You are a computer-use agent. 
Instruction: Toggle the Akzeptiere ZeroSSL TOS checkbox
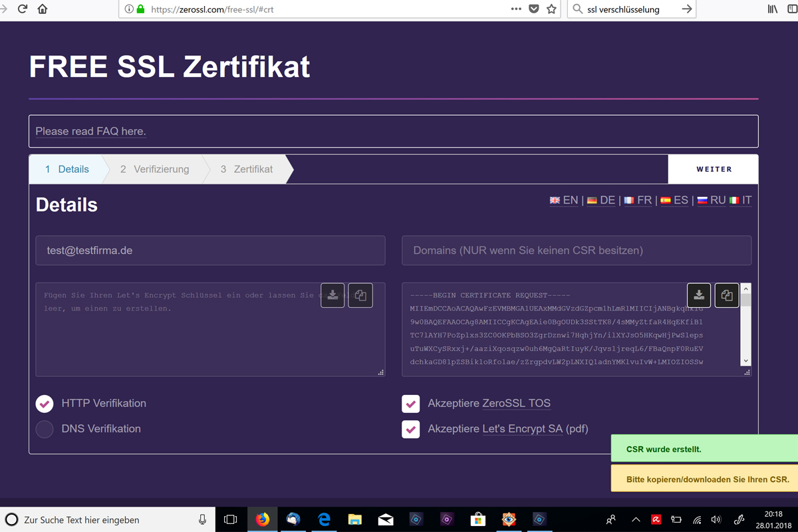[x=411, y=404]
